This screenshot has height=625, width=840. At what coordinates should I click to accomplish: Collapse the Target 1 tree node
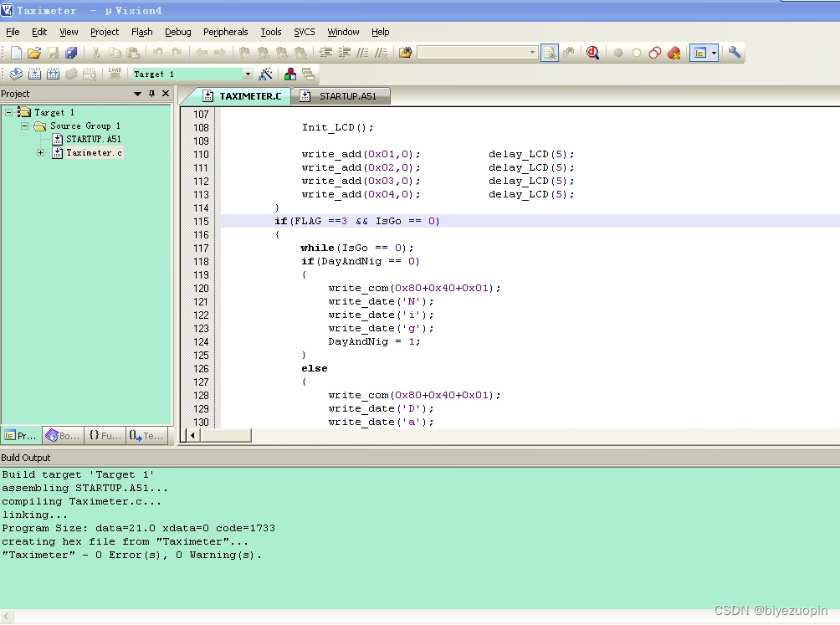(x=8, y=112)
